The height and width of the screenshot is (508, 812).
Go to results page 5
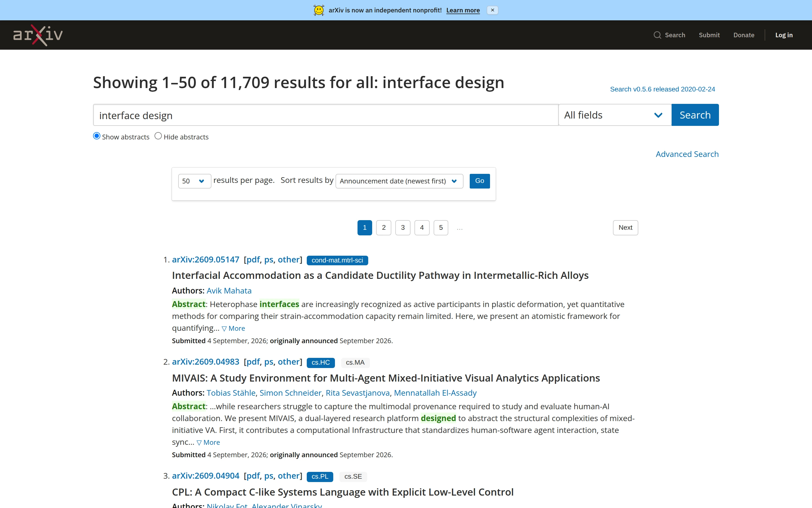(441, 228)
